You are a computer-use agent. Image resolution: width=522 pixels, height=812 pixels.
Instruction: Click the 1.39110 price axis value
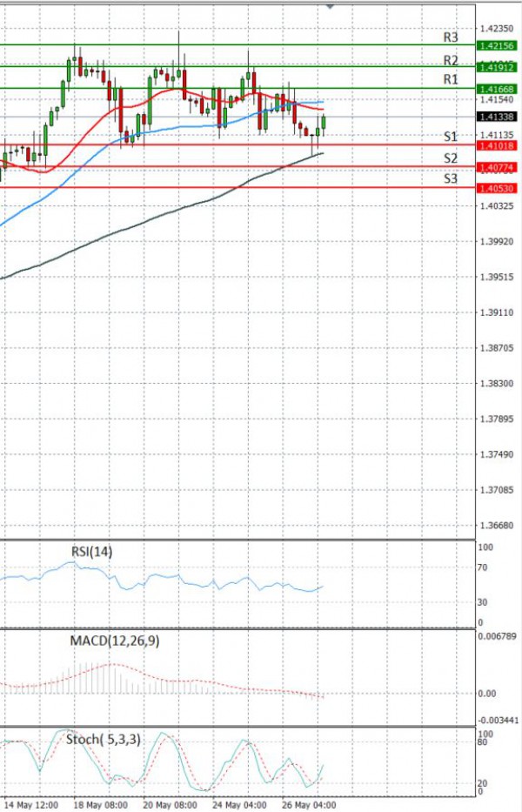click(497, 312)
